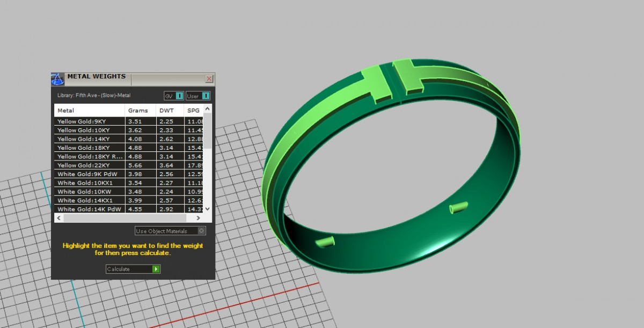
Task: Click the Metal Weights panel logo icon
Action: [x=58, y=79]
